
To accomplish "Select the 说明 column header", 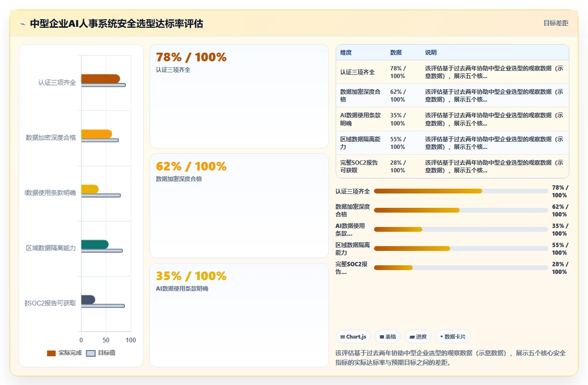I will [x=431, y=53].
